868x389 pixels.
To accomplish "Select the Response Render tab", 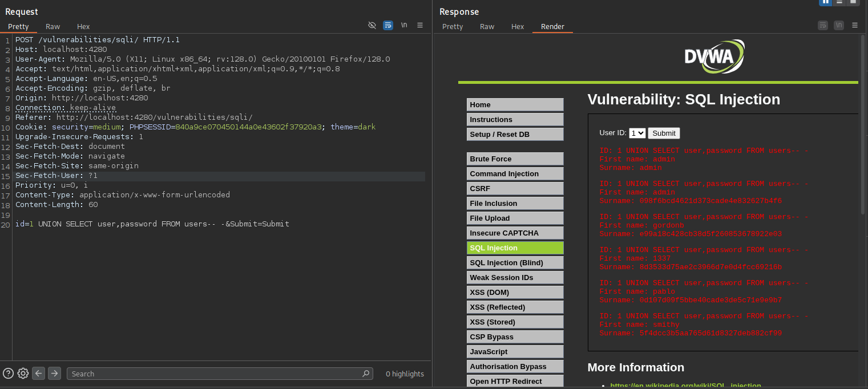I will pos(552,27).
